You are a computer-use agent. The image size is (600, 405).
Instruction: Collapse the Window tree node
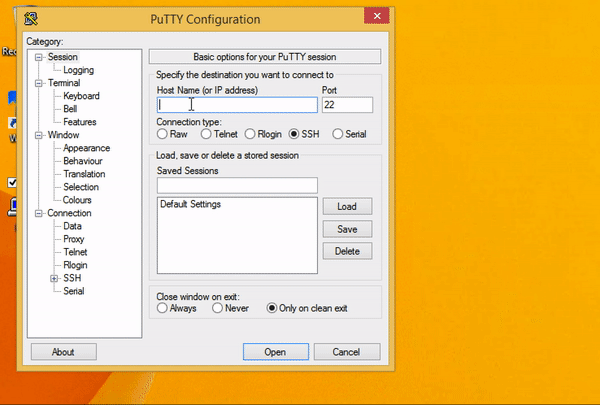coord(38,135)
